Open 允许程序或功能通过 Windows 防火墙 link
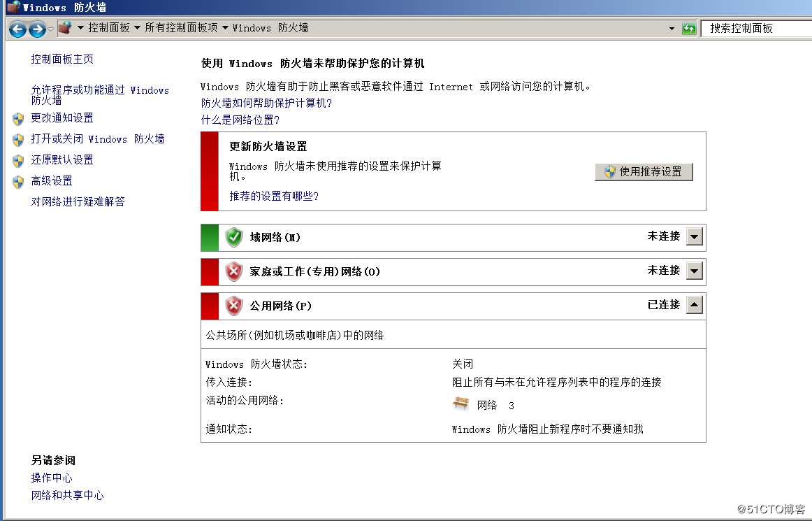This screenshot has width=812, height=521. coord(100,95)
